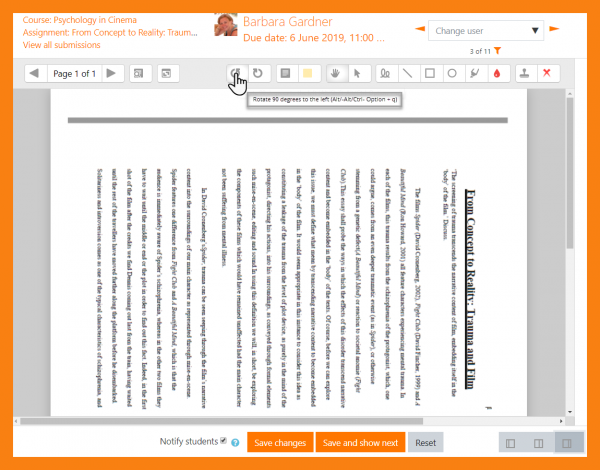The image size is (600, 470).
Task: Select the rectangle shape tool
Action: click(429, 73)
